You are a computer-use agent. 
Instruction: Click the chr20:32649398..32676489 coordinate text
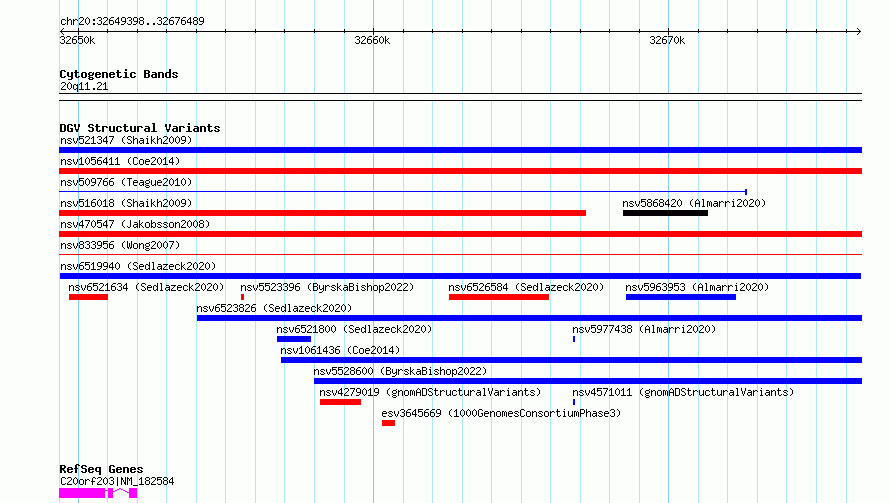pos(132,21)
